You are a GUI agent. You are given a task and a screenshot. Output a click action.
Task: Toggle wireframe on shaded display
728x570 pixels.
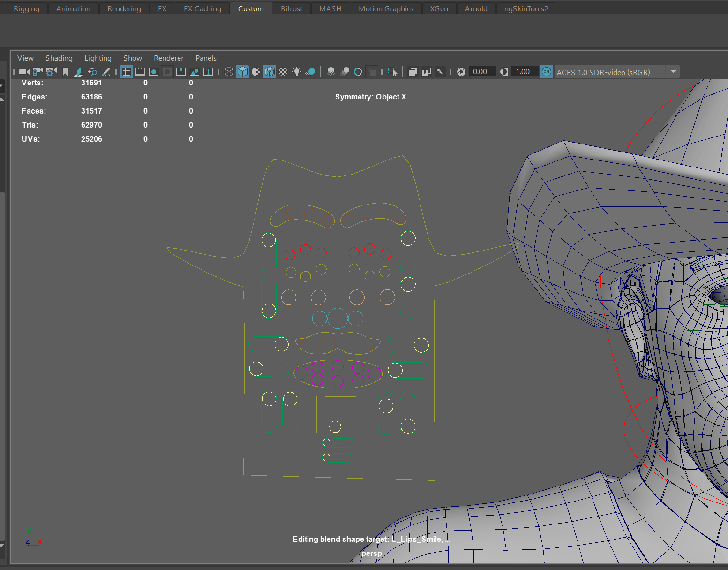(x=270, y=72)
